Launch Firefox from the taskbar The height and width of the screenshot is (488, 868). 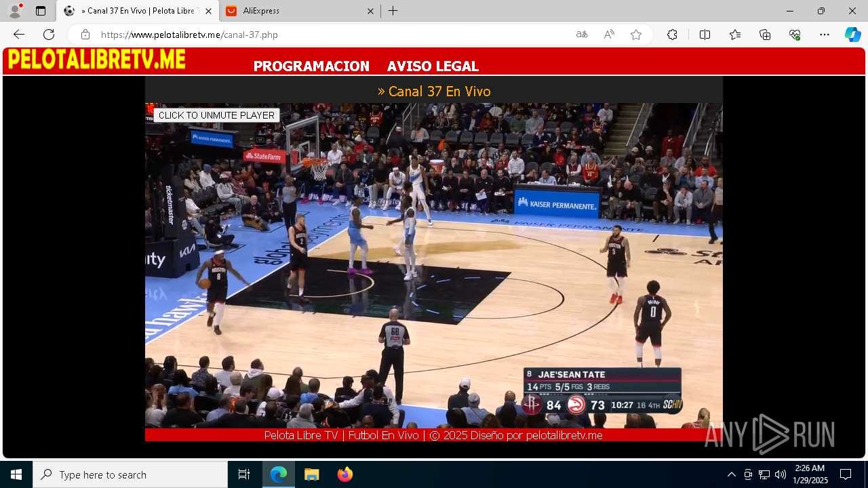(x=344, y=474)
